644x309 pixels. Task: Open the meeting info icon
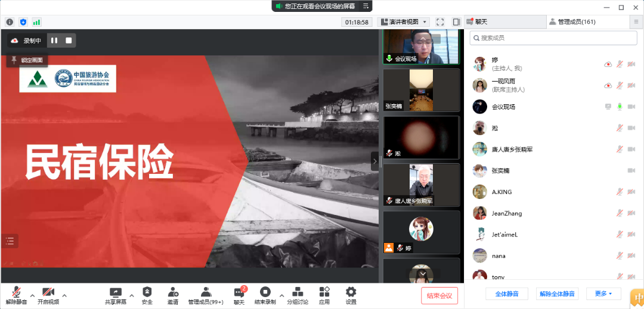(10, 22)
